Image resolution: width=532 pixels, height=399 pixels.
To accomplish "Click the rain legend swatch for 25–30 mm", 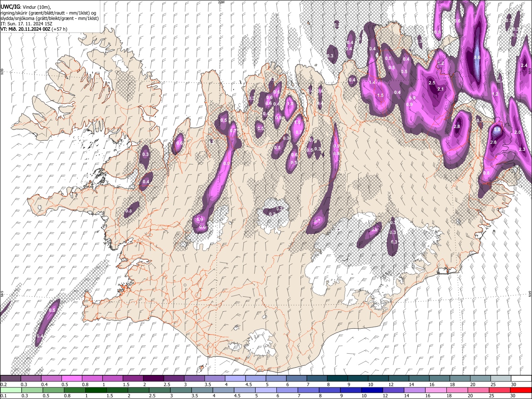I will pos(500,390).
